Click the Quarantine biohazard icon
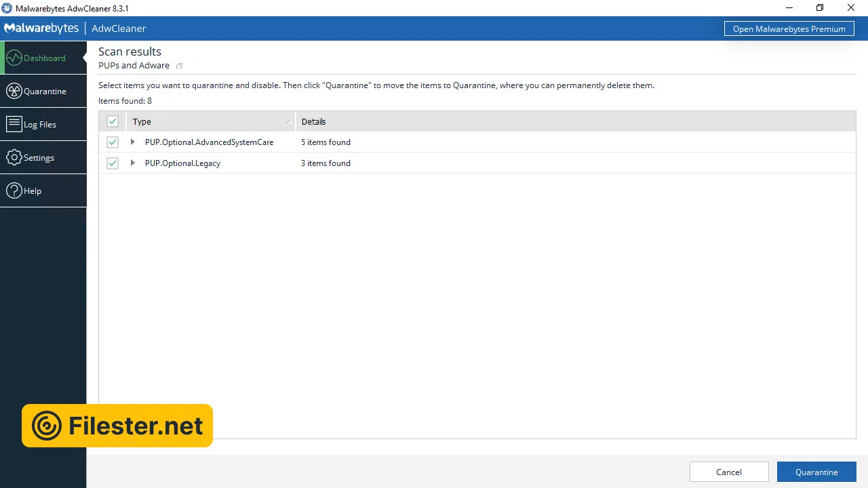 click(x=14, y=91)
